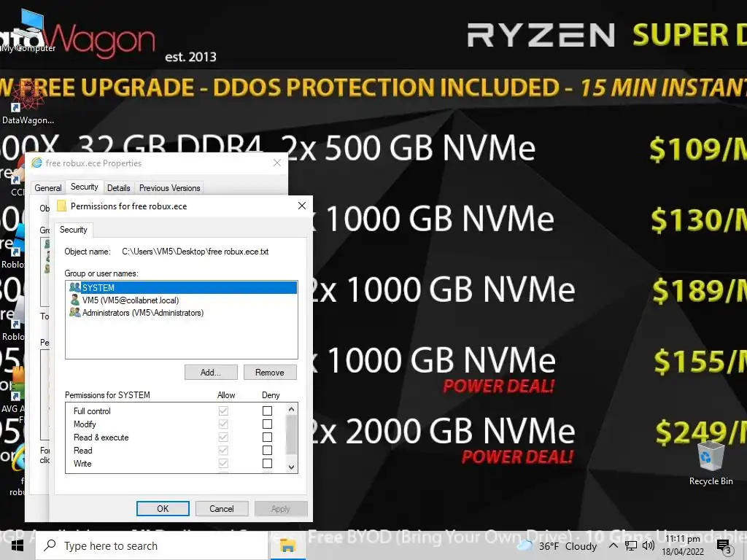Click Cancel in Permissions dialog
747x560 pixels.
pyautogui.click(x=222, y=508)
